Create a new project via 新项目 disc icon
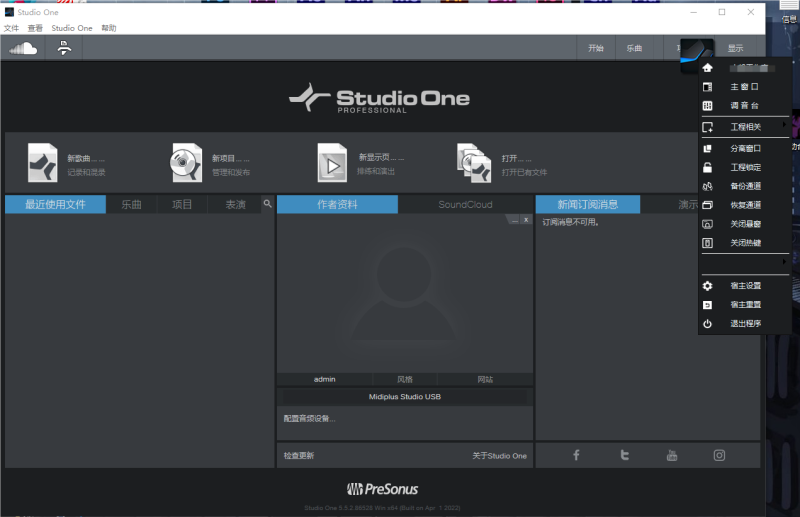This screenshot has height=517, width=800. (x=186, y=163)
